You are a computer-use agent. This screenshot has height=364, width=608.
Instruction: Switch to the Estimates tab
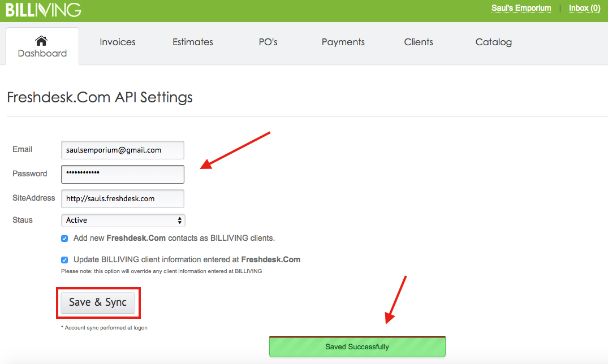pos(193,42)
